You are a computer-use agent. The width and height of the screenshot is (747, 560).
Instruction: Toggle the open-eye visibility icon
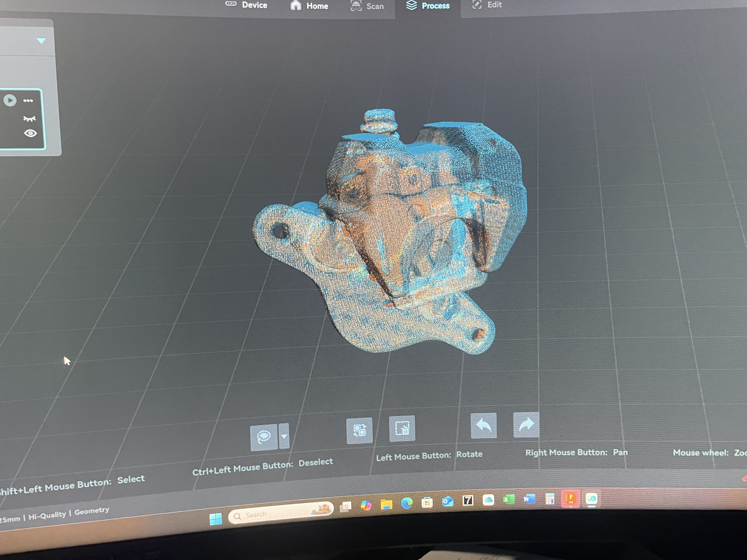pyautogui.click(x=30, y=133)
